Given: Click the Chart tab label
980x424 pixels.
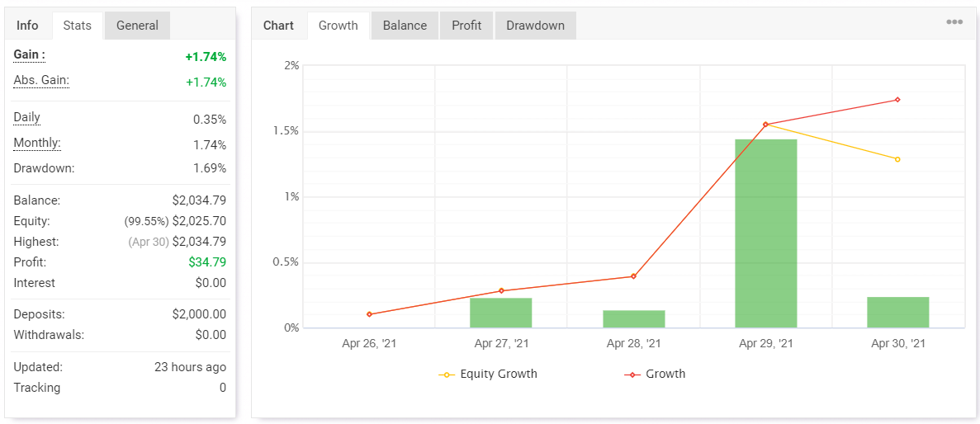Looking at the screenshot, I should [x=278, y=26].
